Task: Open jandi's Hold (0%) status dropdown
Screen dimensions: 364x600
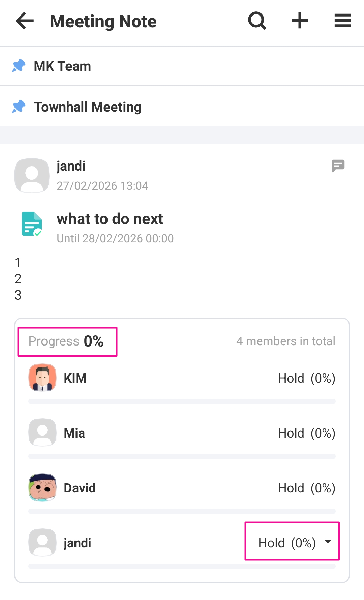Action: click(287, 543)
